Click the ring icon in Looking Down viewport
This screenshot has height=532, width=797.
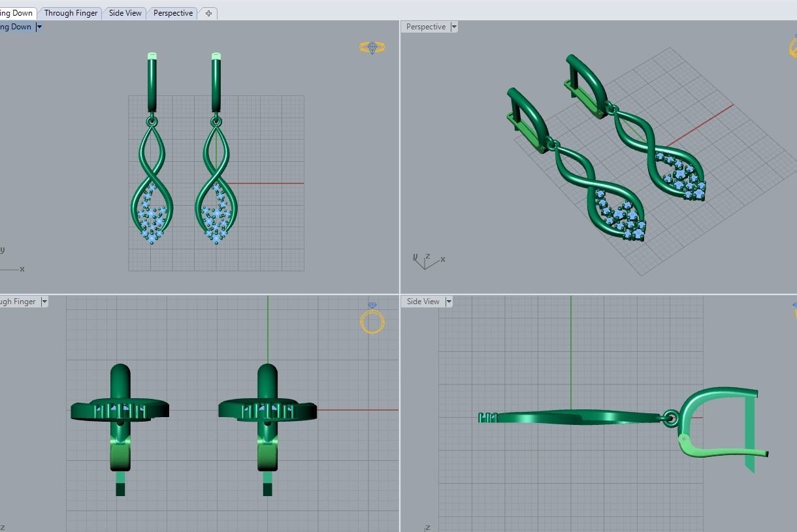(x=372, y=47)
